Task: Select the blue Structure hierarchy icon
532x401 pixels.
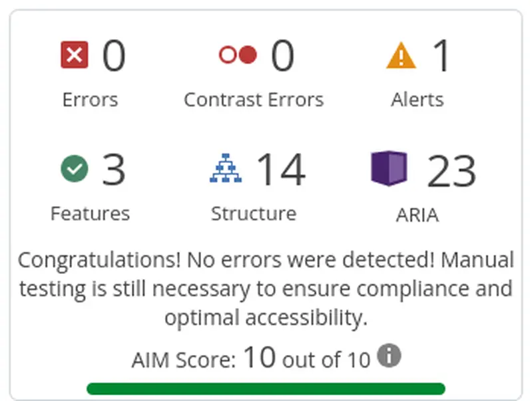Action: [x=226, y=168]
